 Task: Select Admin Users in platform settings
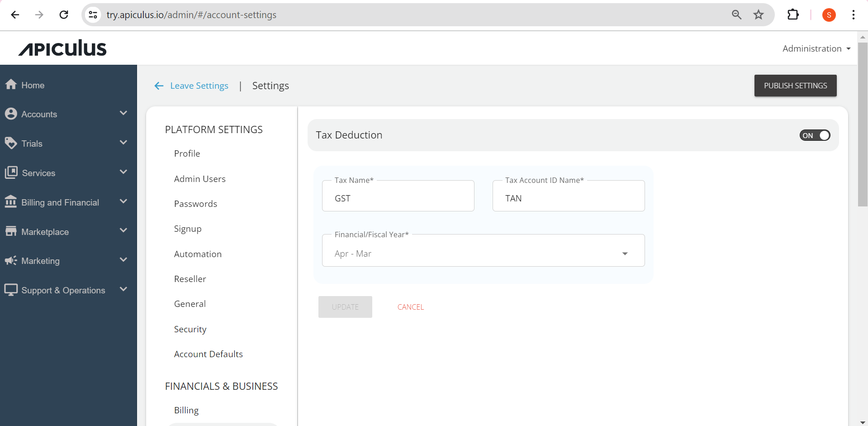click(x=199, y=179)
